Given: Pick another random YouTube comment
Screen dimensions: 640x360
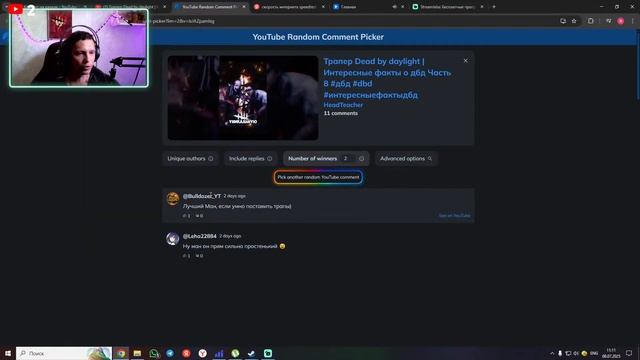Looking at the screenshot, I should coord(318,177).
